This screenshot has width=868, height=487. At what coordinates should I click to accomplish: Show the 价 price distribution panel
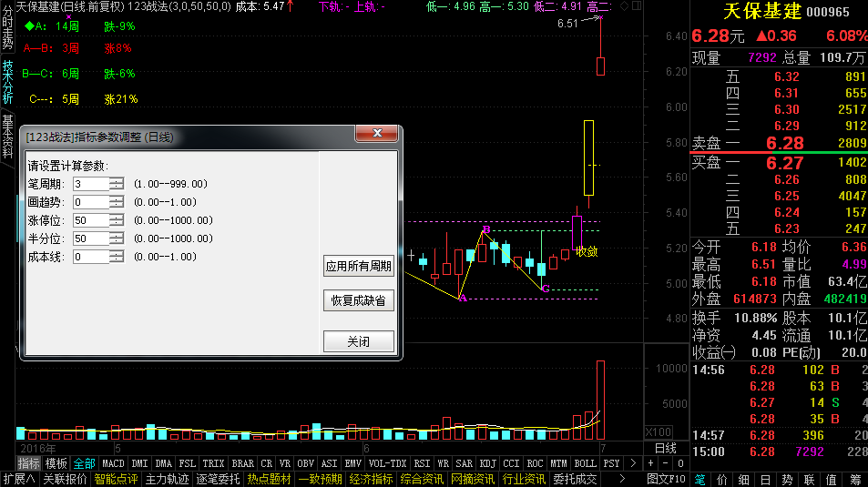(722, 479)
